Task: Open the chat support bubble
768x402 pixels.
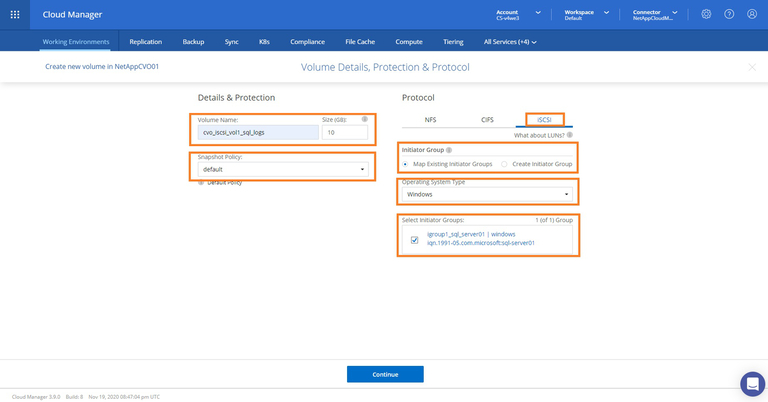Action: pos(752,383)
